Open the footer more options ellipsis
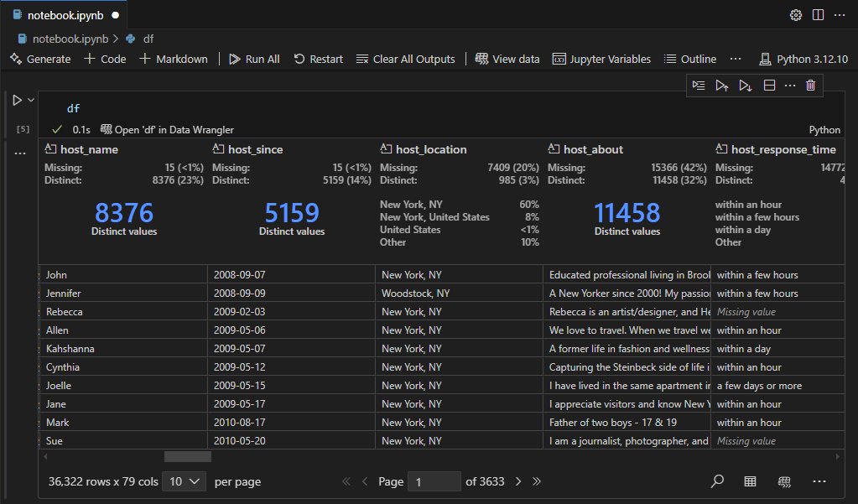The width and height of the screenshot is (858, 504). pyautogui.click(x=819, y=481)
